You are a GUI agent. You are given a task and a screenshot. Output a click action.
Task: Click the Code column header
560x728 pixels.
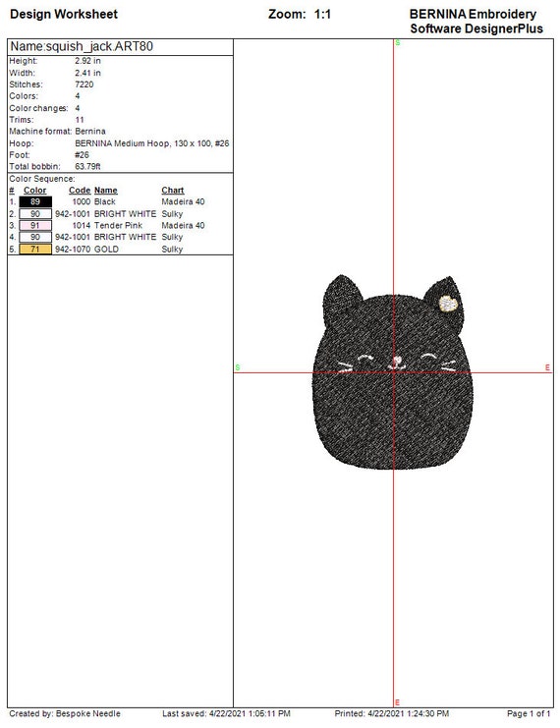(x=80, y=190)
